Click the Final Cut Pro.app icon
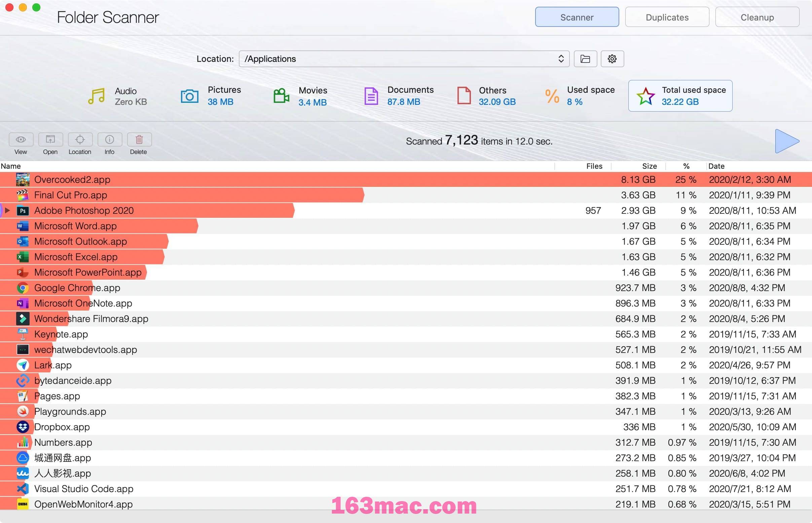The width and height of the screenshot is (812, 523). point(23,195)
